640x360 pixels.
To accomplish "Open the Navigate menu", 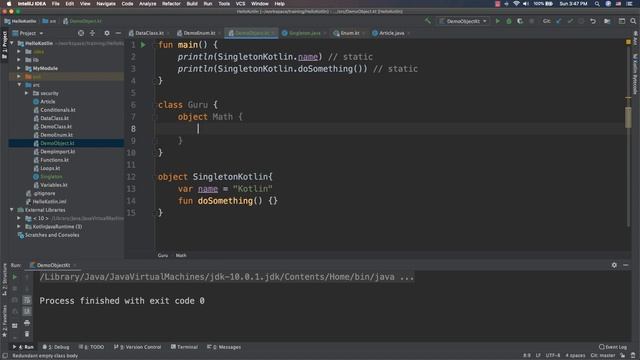I will click(106, 4).
